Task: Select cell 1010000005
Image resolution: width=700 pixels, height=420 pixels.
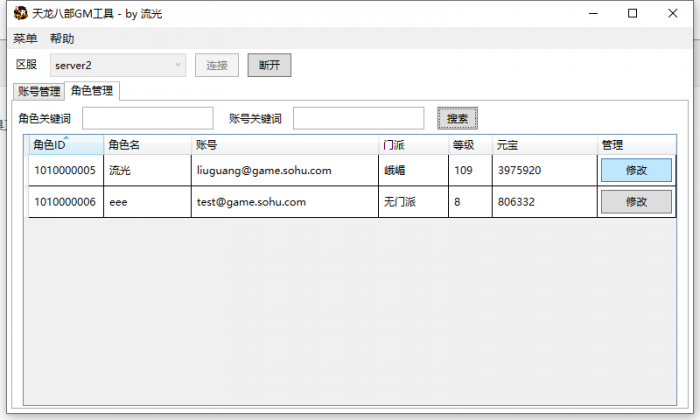Action: [66, 170]
